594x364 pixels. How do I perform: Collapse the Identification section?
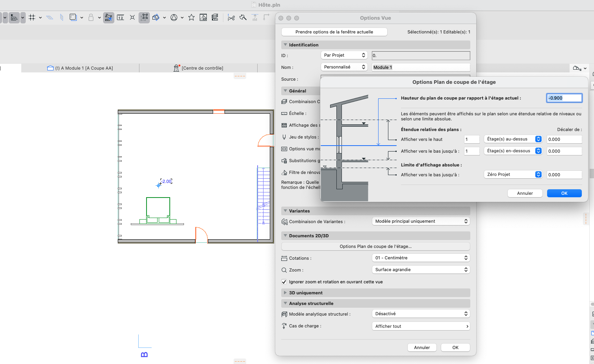pos(285,45)
